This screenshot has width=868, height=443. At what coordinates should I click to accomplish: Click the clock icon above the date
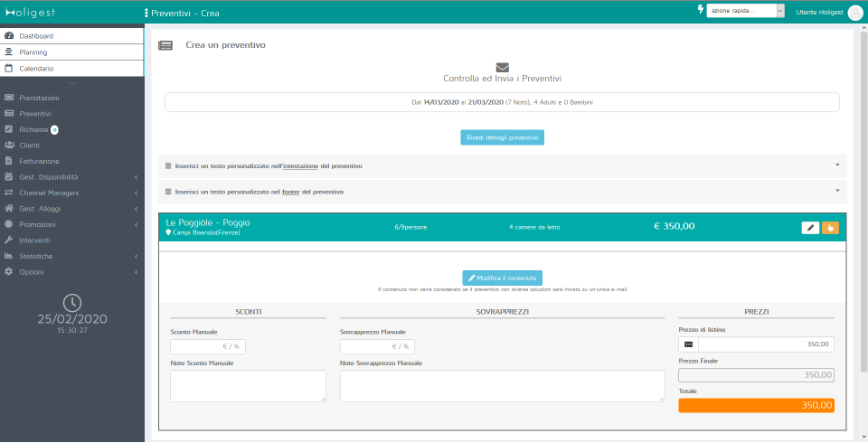tap(72, 302)
